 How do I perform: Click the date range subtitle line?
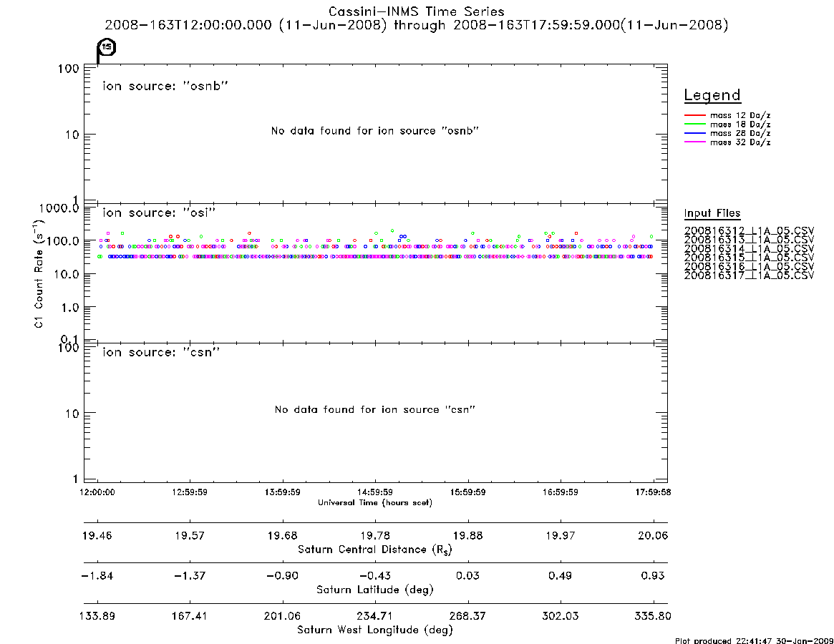pyautogui.click(x=417, y=26)
